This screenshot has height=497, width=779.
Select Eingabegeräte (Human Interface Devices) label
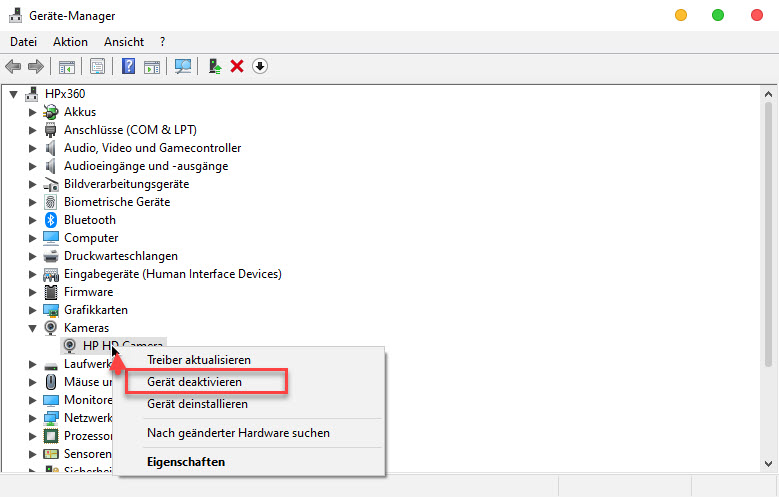coord(173,274)
